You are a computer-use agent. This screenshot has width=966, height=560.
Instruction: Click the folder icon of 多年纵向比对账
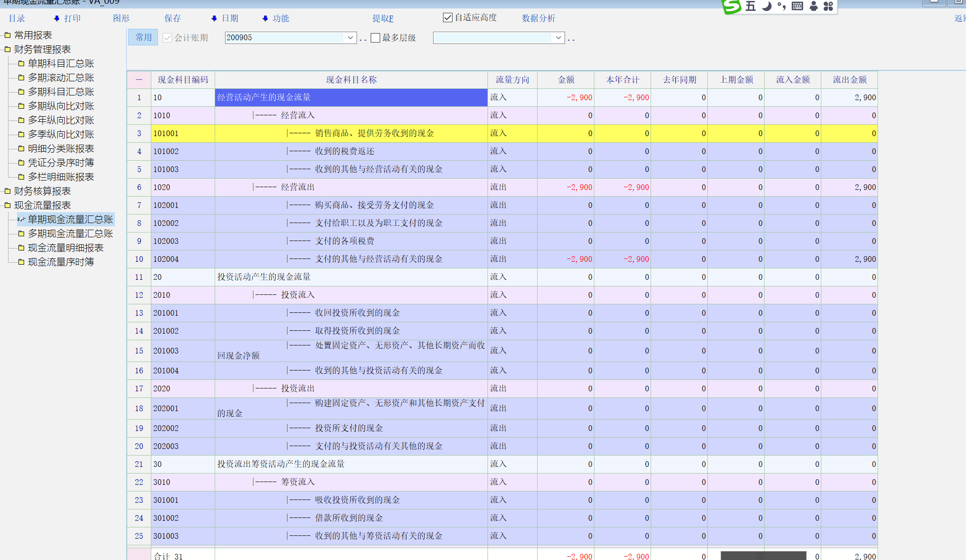coord(21,120)
